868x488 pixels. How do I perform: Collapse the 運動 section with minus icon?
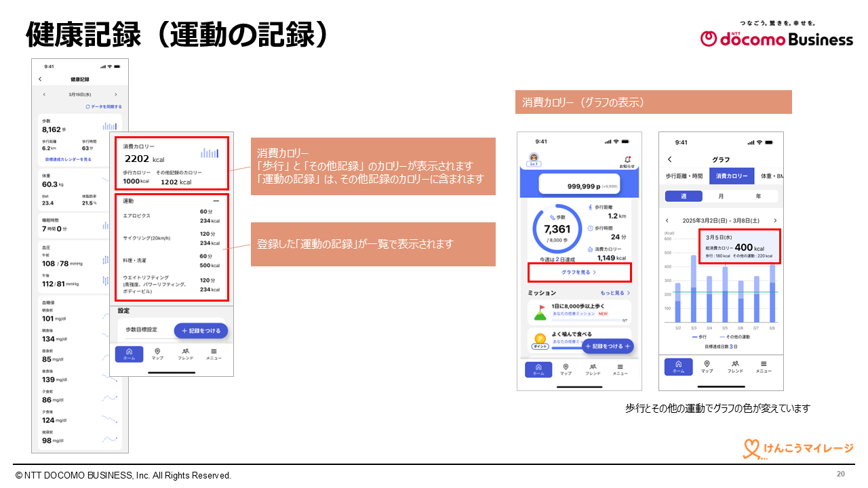click(216, 201)
